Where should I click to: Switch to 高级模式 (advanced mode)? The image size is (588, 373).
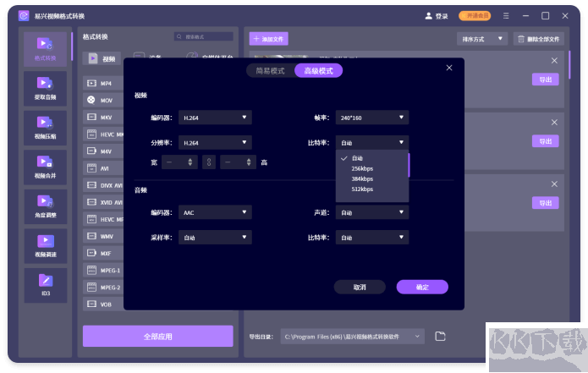[318, 71]
